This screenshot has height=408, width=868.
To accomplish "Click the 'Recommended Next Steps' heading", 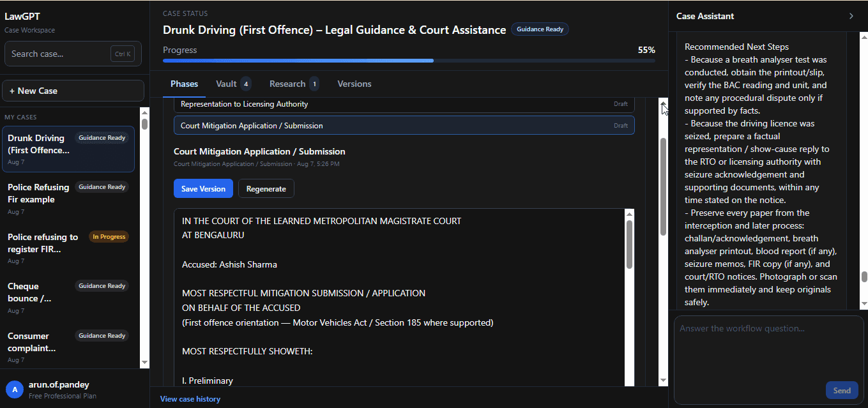I will (736, 47).
